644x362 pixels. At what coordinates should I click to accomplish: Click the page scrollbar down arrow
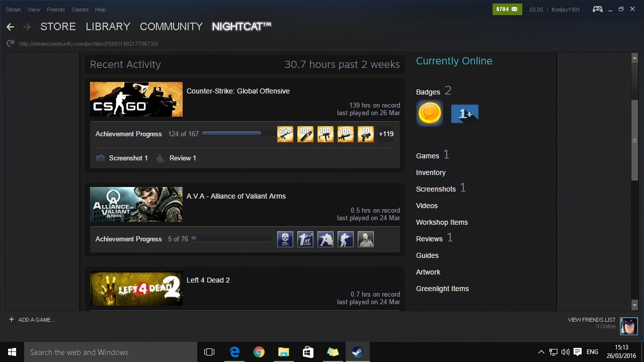click(x=634, y=305)
